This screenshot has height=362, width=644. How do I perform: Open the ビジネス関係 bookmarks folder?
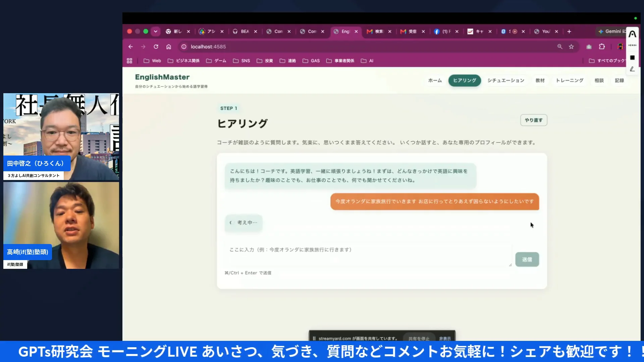coord(183,61)
